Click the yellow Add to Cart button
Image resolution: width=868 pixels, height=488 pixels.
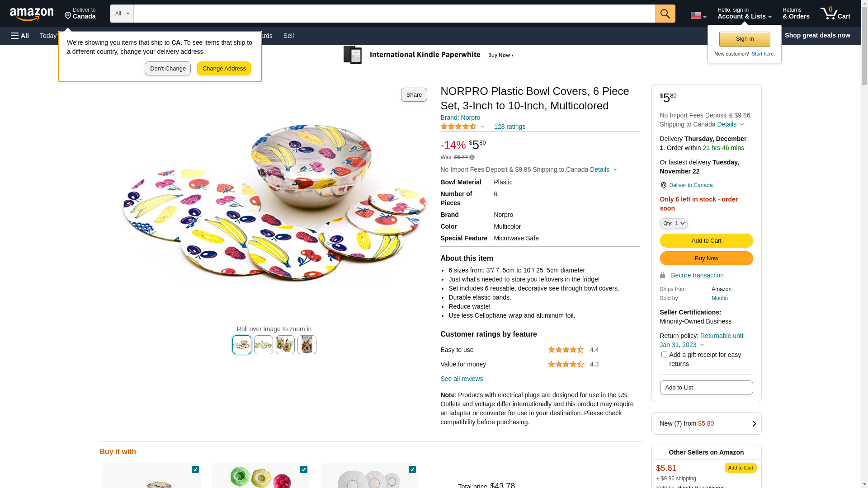pyautogui.click(x=706, y=241)
